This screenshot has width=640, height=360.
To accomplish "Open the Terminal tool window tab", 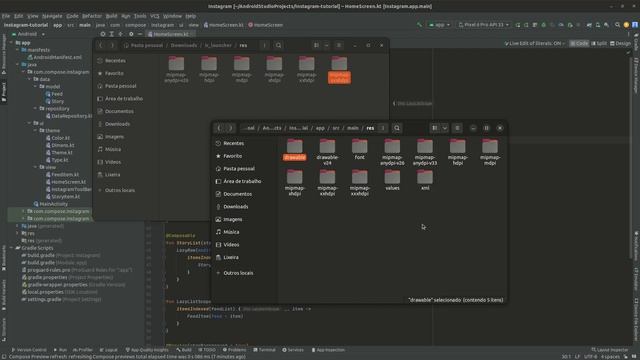I will [x=264, y=350].
